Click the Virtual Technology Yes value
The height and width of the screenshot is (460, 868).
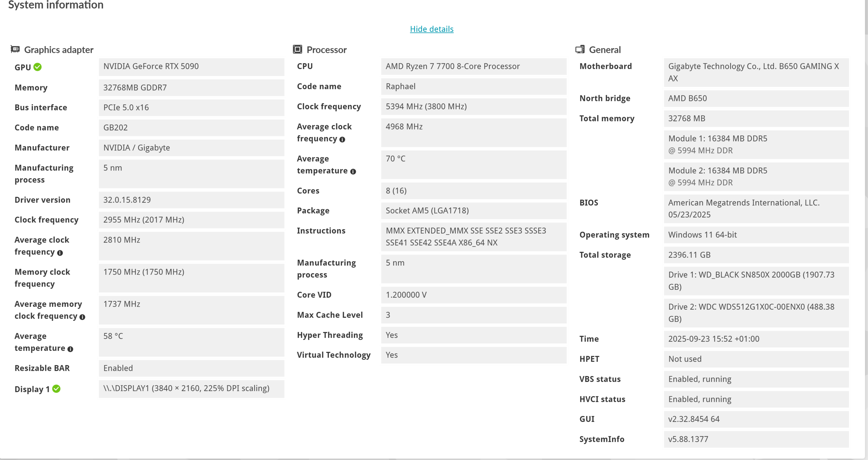coord(474,355)
